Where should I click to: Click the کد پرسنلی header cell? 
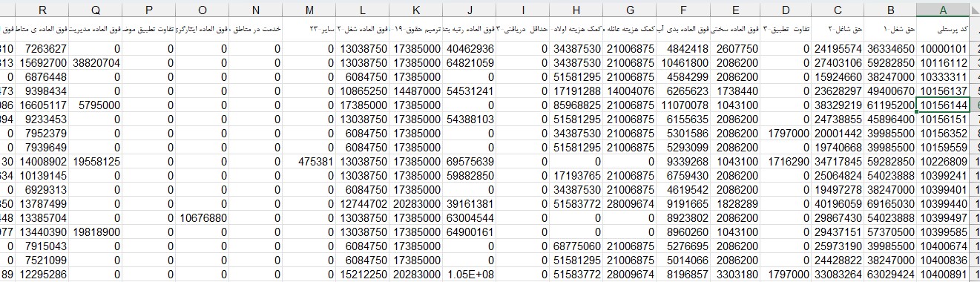pos(942,30)
